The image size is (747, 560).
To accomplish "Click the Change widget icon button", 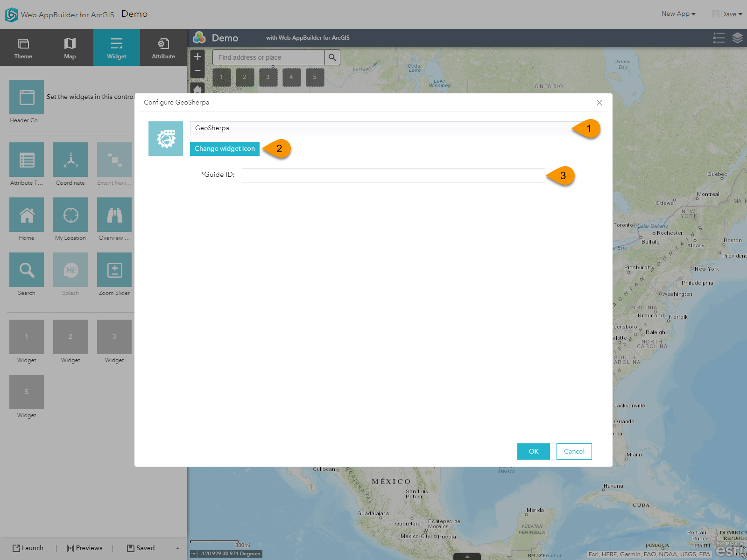I will pyautogui.click(x=225, y=149).
